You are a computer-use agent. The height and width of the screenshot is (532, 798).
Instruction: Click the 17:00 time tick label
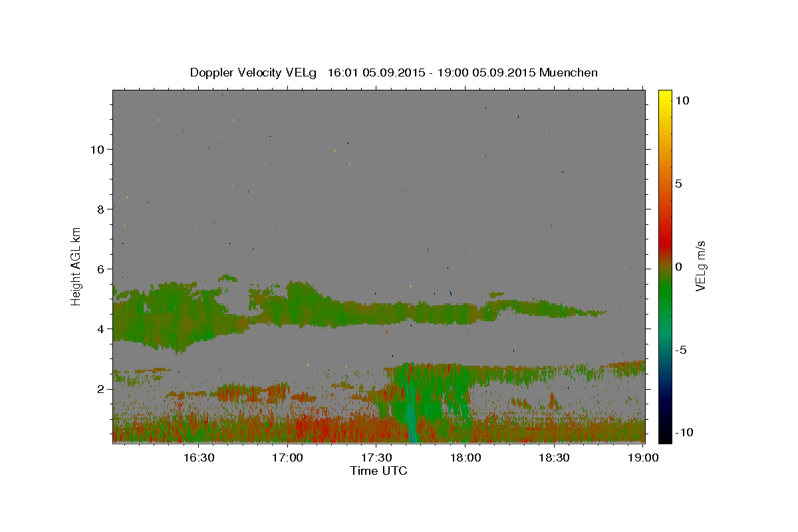(x=287, y=458)
